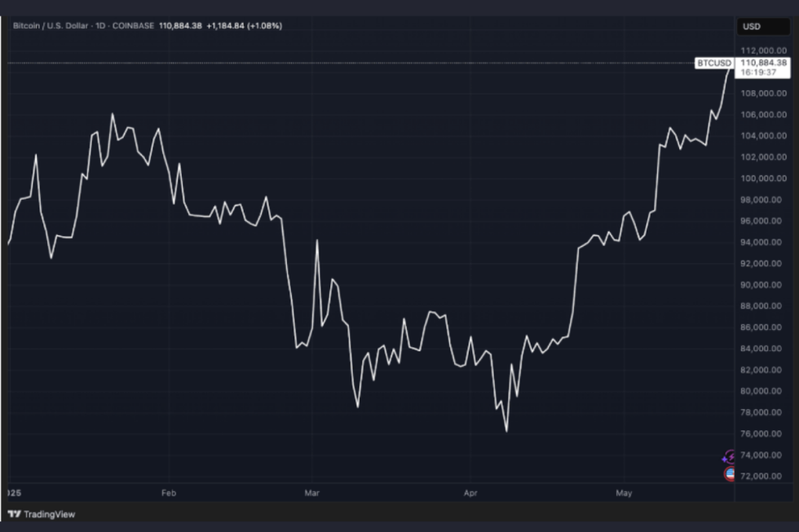799x532 pixels.
Task: Click the +1,184.84 (+1.08%) change value
Action: 244,25
